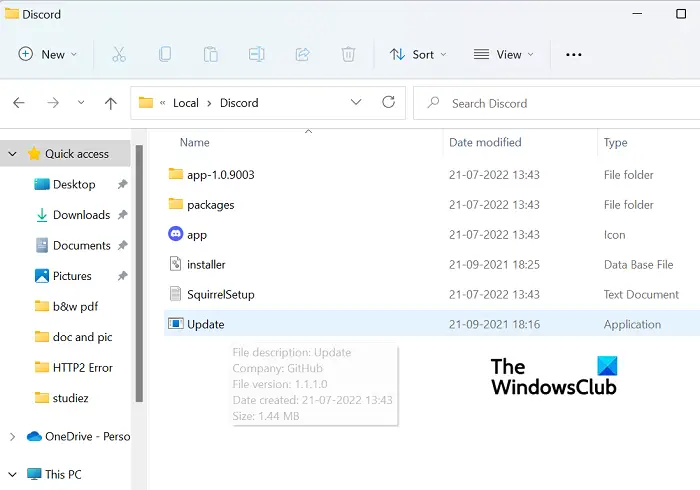Click the pin icon beside Desktop
The width and height of the screenshot is (700, 490).
point(122,184)
